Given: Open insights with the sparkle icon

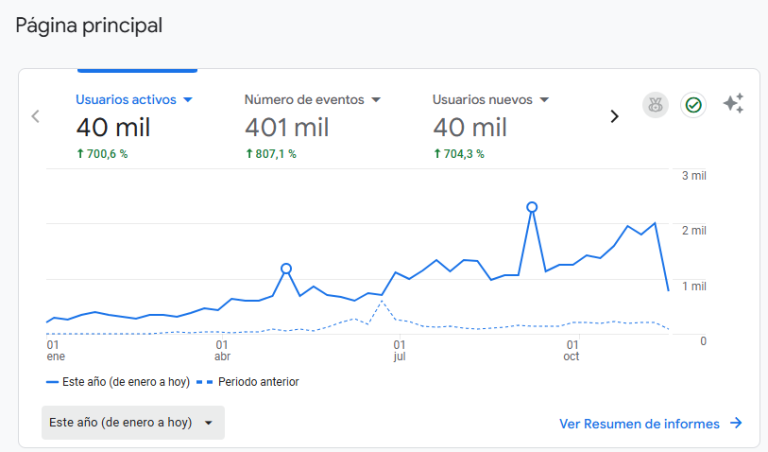Looking at the screenshot, I should [x=734, y=103].
